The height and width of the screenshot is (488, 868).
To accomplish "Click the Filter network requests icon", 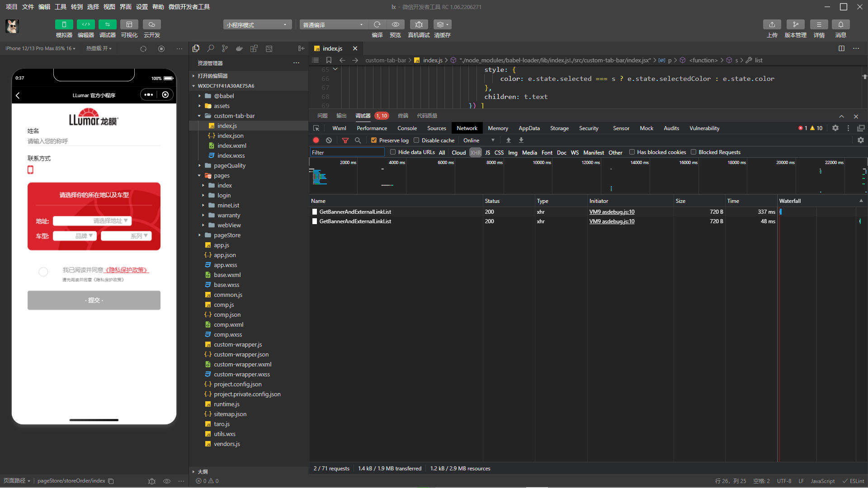I will (x=345, y=140).
